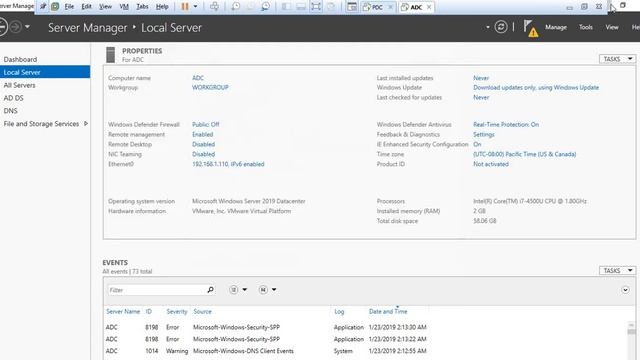The width and height of the screenshot is (640, 360).
Task: Open the console view icon
Action: [352, 7]
